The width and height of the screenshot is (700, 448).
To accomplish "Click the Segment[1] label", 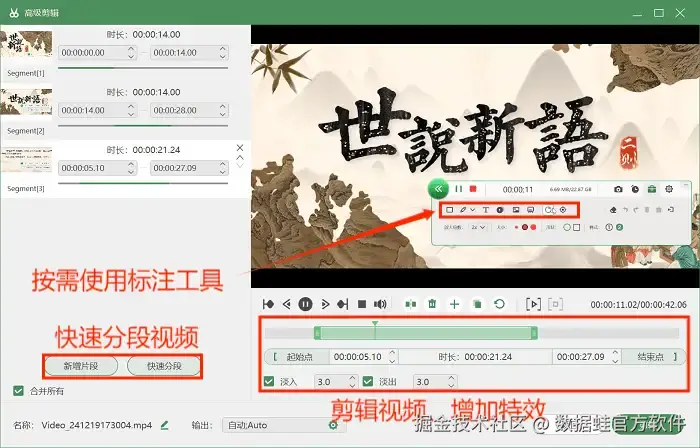I will 26,73.
